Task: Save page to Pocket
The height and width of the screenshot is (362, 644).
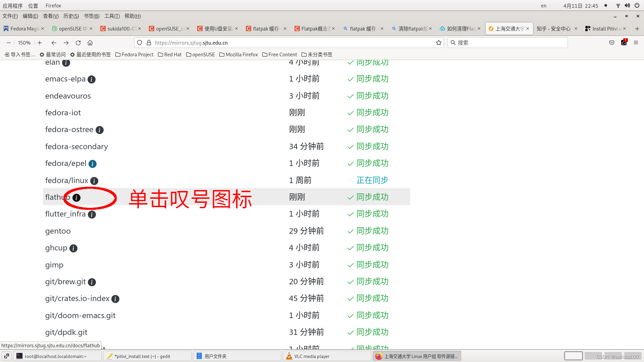Action: [612, 43]
